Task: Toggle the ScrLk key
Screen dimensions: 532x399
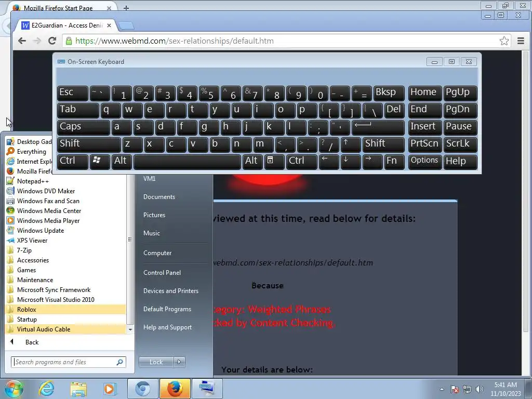Action: point(460,144)
